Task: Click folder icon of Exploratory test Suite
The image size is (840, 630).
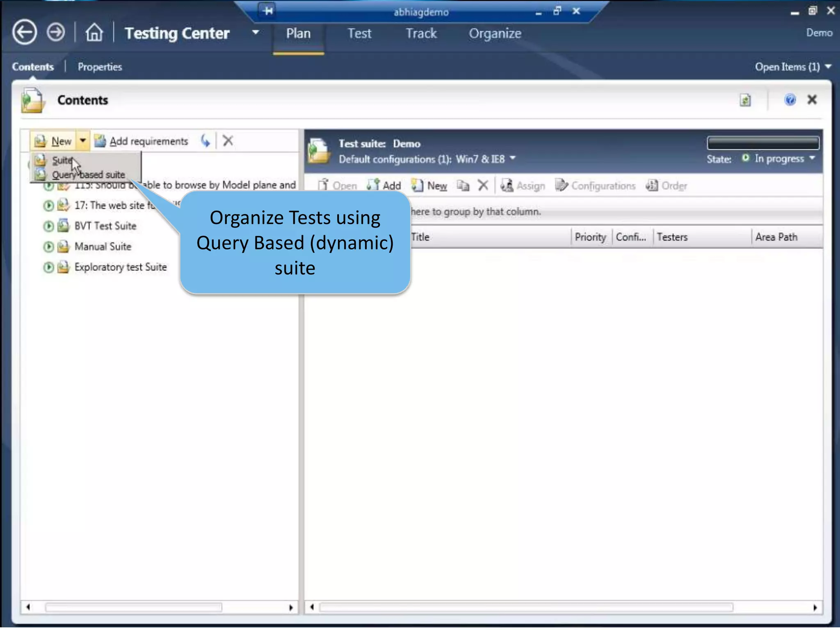Action: (63, 267)
